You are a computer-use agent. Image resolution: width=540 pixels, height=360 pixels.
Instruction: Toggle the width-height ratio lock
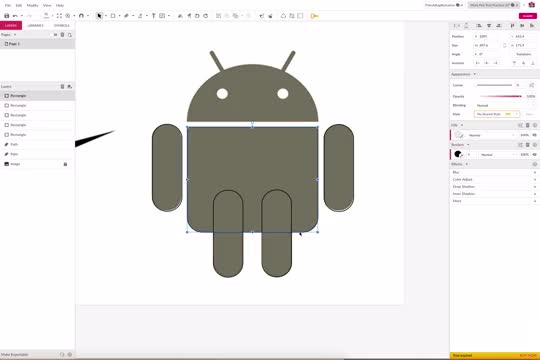coord(505,45)
